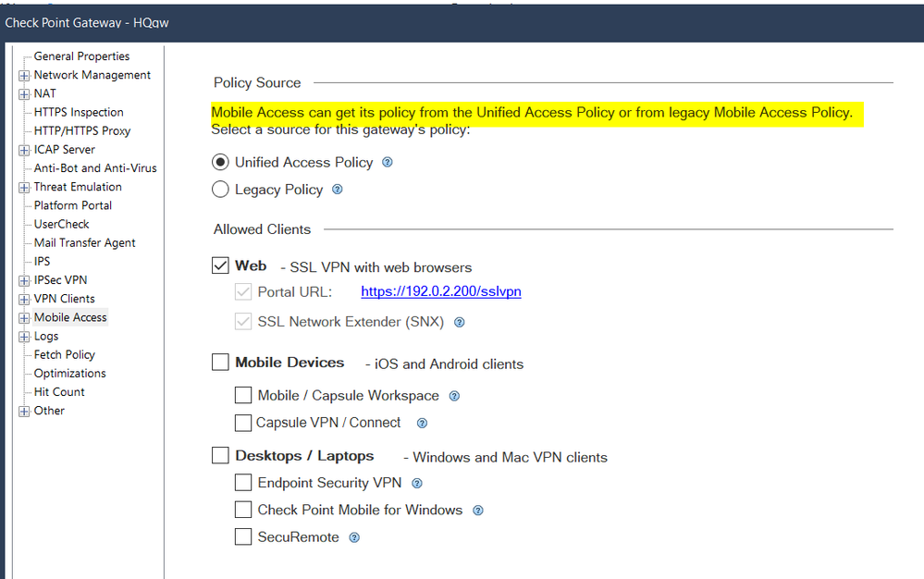Select Threat Emulation in the tree
924x579 pixels.
point(79,187)
